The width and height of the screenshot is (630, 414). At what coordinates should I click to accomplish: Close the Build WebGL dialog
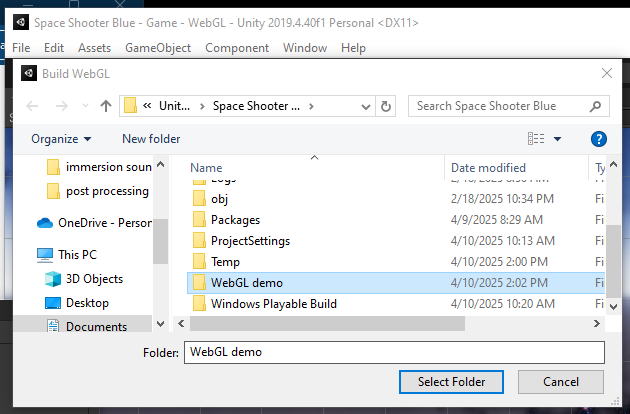coord(607,73)
